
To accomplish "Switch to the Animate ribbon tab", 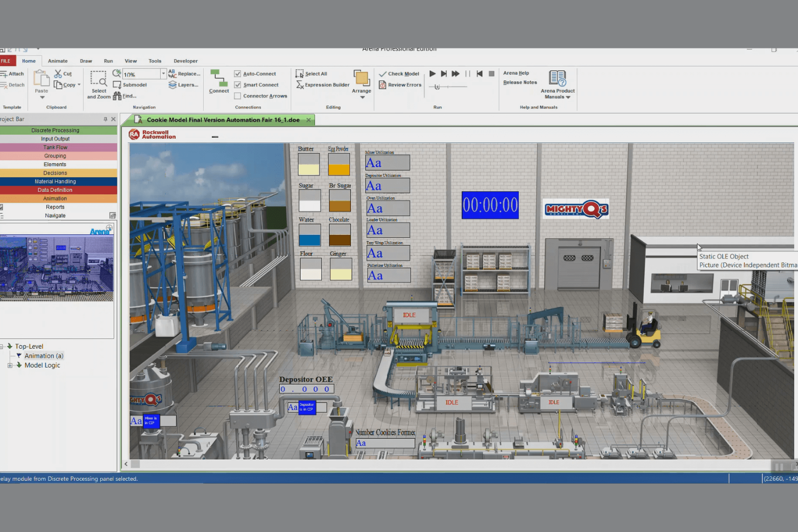I will pos(58,60).
